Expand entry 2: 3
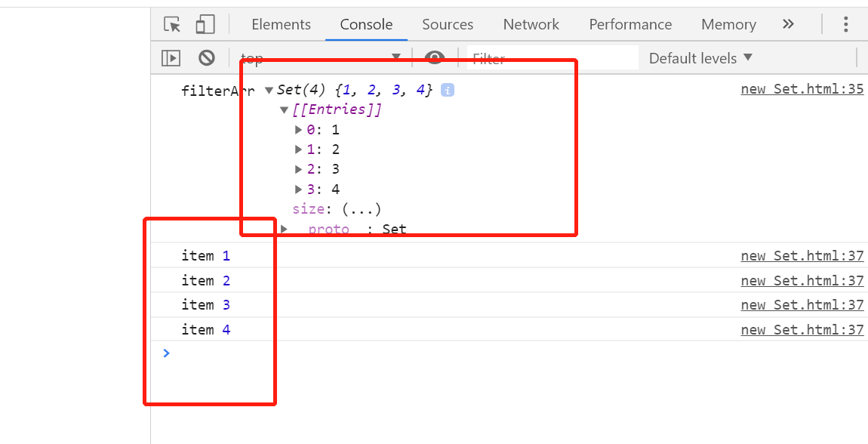 [x=298, y=169]
